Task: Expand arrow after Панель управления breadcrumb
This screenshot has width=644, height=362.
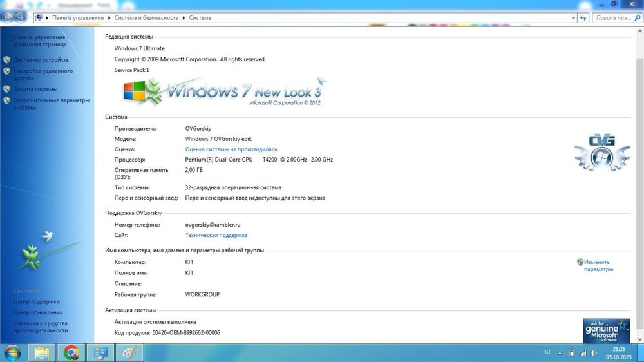Action: tap(109, 17)
